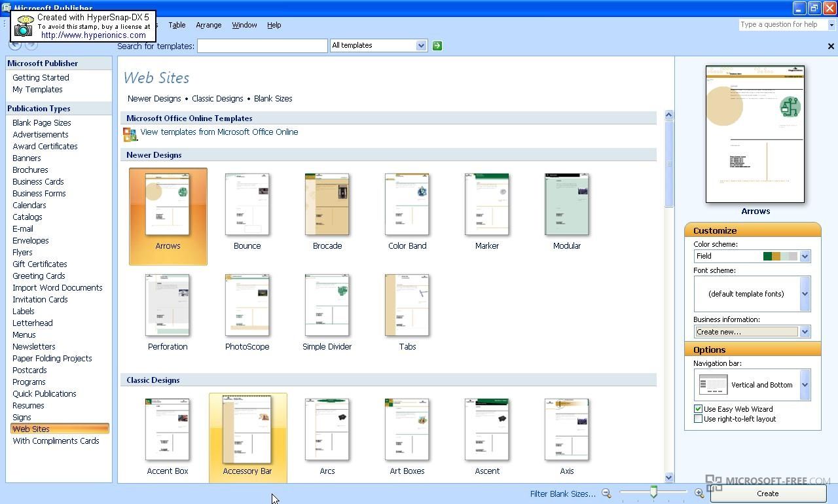This screenshot has height=504, width=838.
Task: Select Greeting Cards publication type
Action: [39, 276]
